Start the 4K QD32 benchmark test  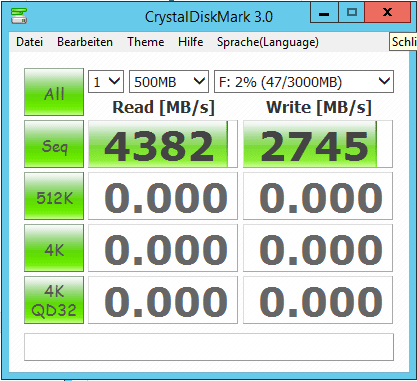click(54, 300)
